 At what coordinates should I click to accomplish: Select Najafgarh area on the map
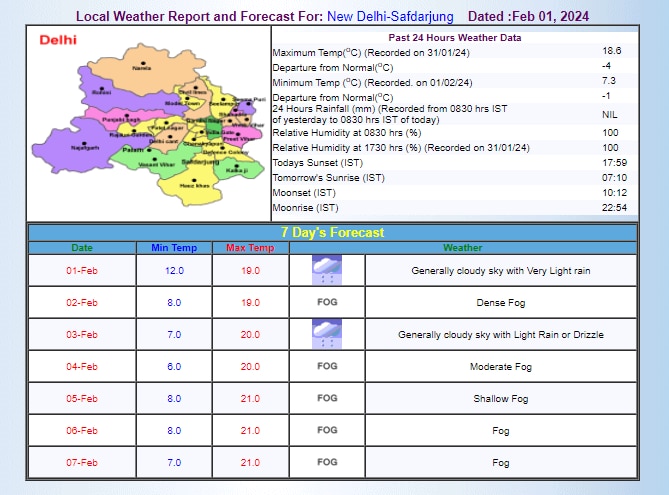86,147
